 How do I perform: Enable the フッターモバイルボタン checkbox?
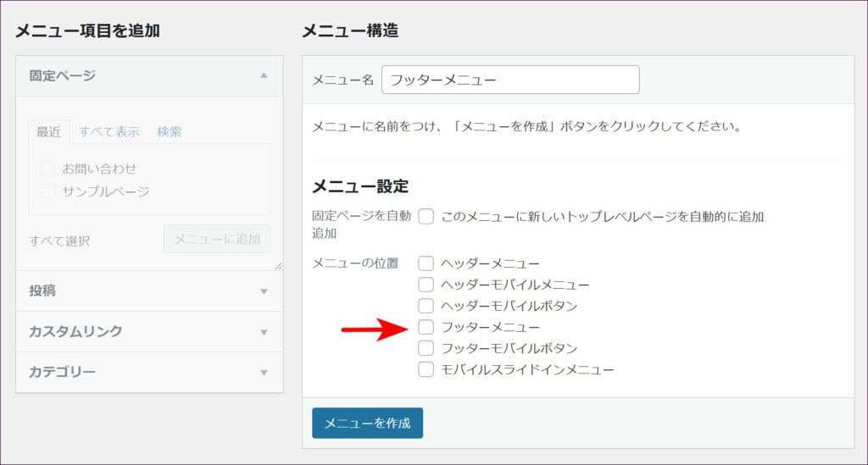click(x=426, y=348)
